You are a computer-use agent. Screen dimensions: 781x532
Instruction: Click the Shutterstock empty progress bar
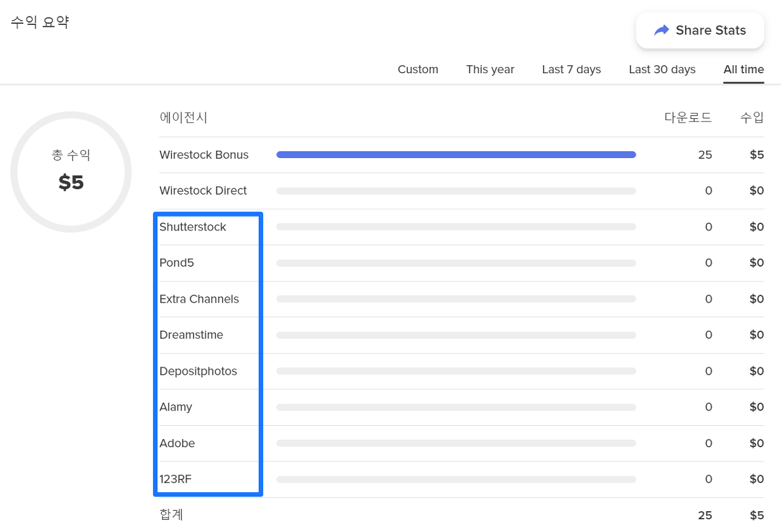(456, 227)
